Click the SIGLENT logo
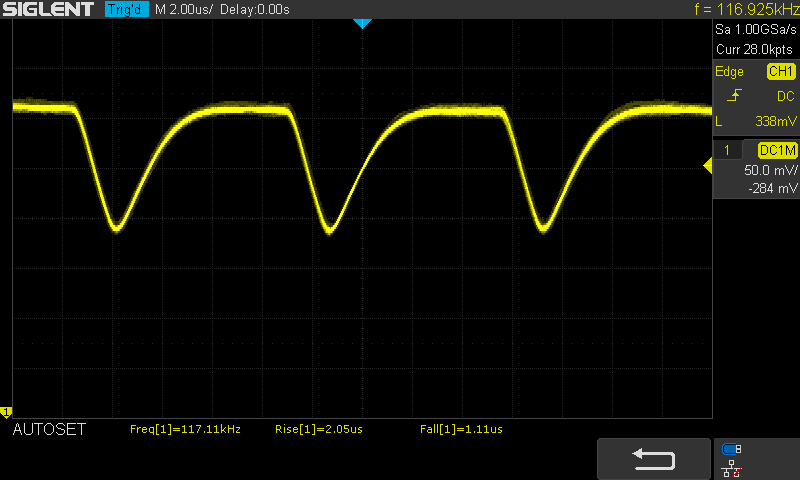 pyautogui.click(x=48, y=9)
